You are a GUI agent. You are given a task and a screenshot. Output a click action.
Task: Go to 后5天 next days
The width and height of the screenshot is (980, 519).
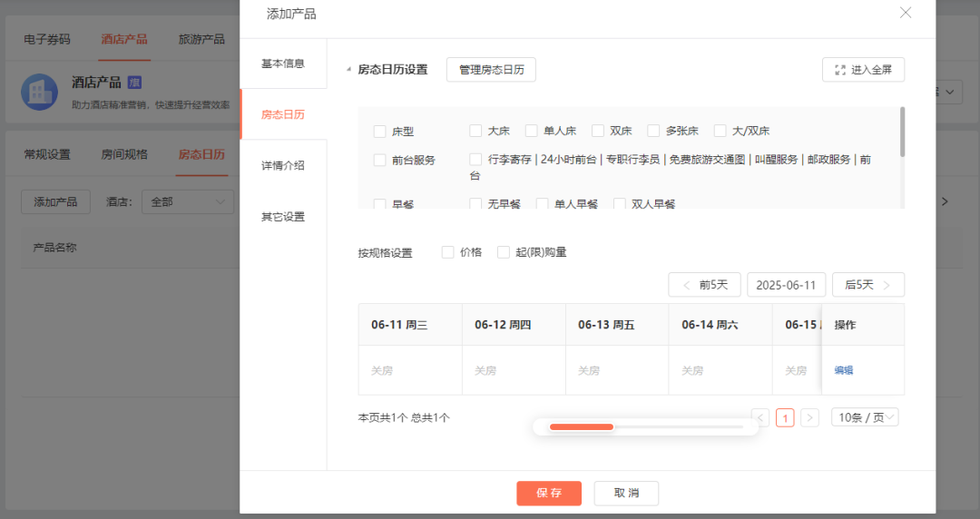[x=868, y=285]
